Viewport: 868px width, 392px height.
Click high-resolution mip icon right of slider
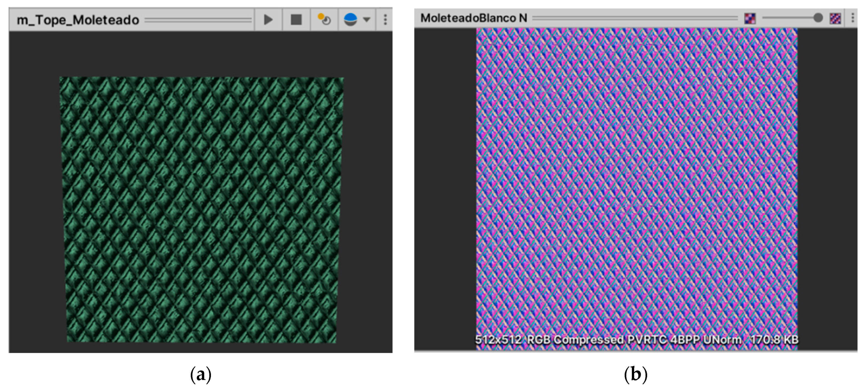click(835, 18)
